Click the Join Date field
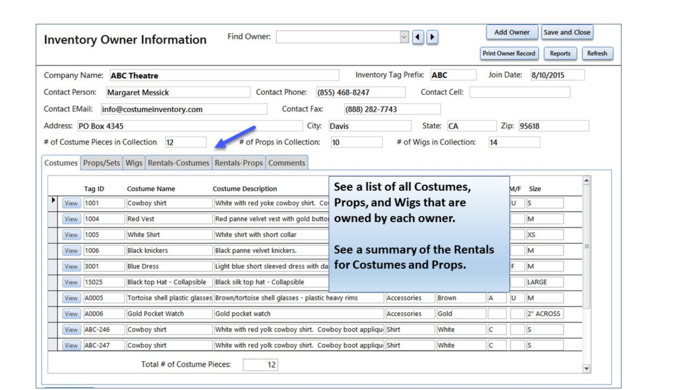 tap(557, 75)
